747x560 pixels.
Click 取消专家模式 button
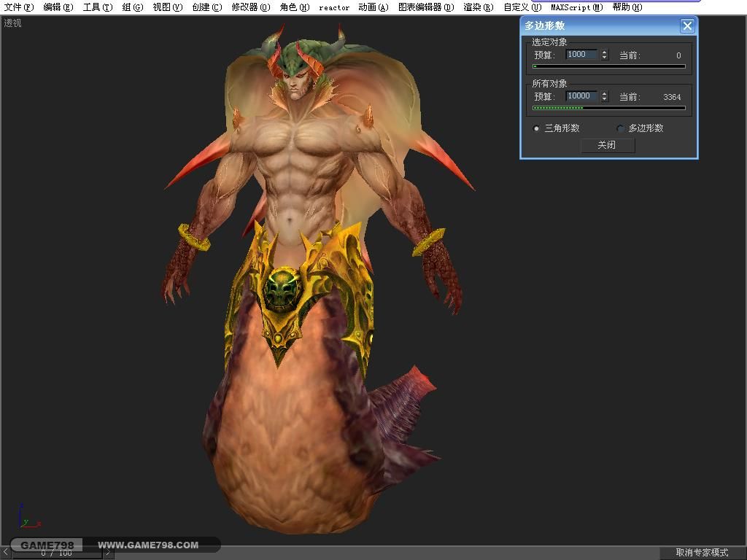(703, 553)
